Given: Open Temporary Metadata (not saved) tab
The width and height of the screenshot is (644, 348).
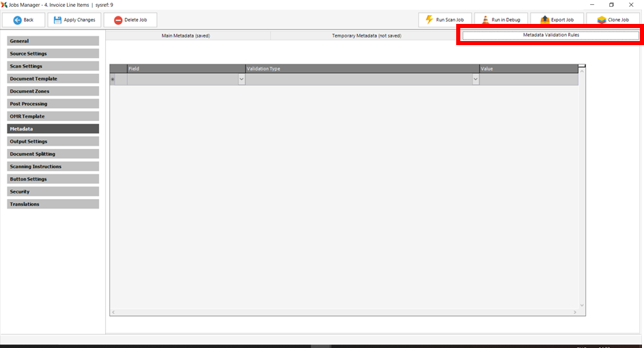Looking at the screenshot, I should pyautogui.click(x=367, y=36).
